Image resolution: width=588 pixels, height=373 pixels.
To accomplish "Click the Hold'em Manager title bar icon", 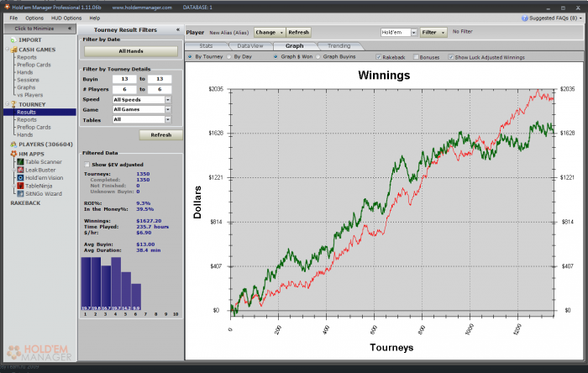I will coord(7,7).
